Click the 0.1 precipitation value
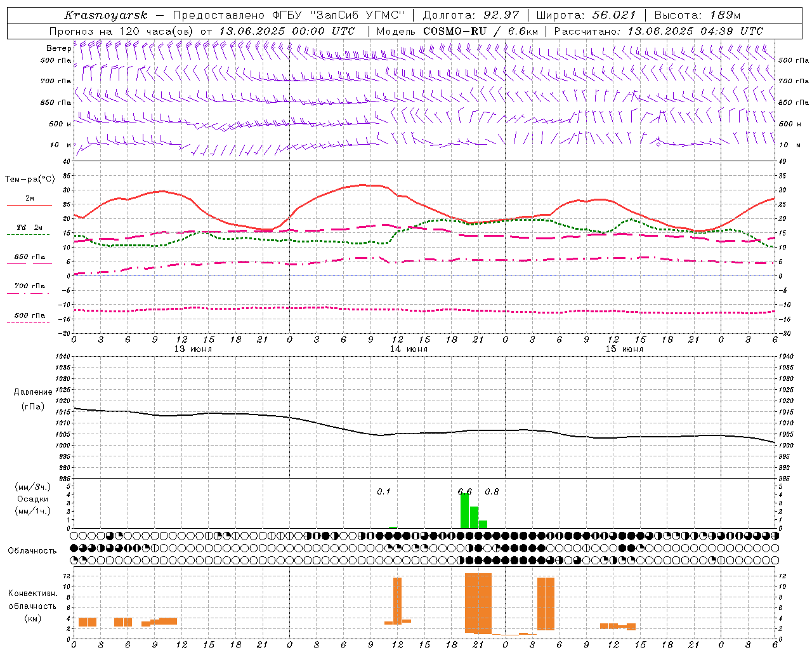The width and height of the screenshot is (812, 650). (384, 492)
